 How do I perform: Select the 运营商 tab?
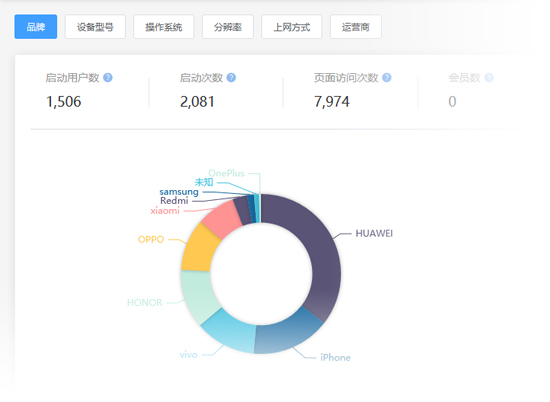coord(356,27)
